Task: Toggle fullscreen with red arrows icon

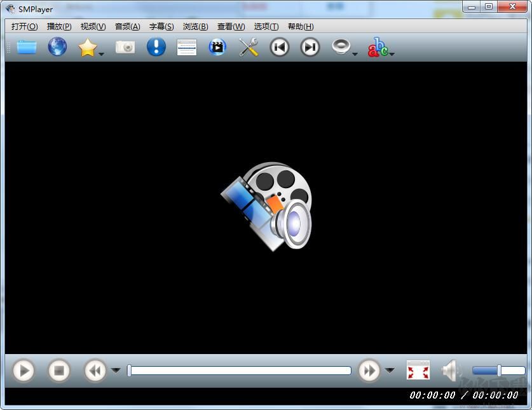Action: pyautogui.click(x=418, y=370)
